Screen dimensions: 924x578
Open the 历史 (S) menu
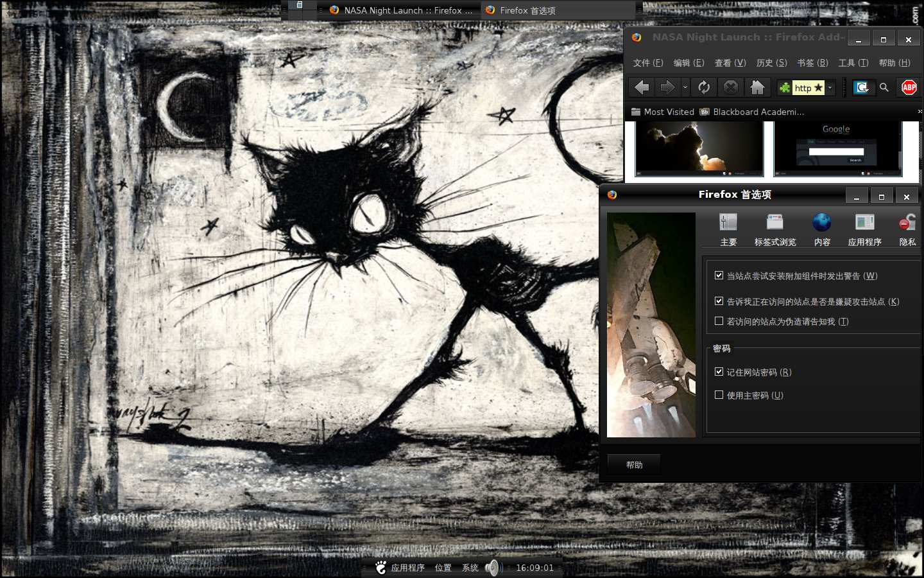point(771,63)
